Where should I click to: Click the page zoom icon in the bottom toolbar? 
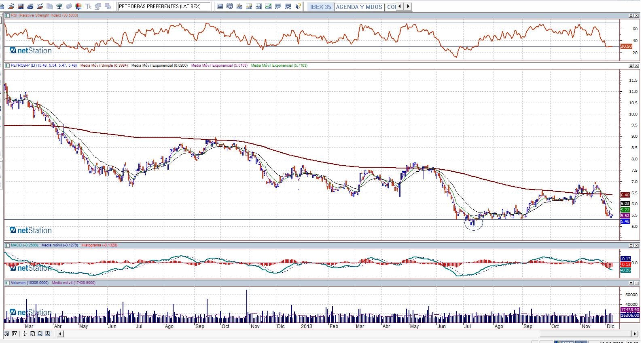click(32, 334)
